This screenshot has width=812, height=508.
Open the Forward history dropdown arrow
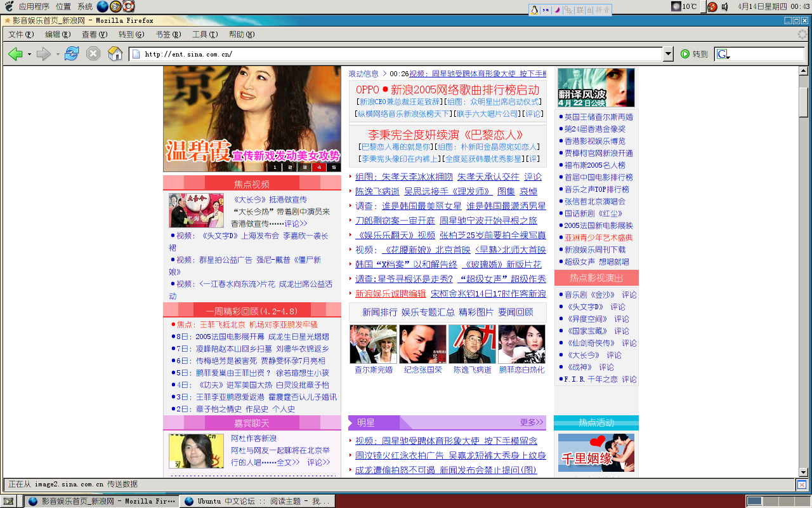(57, 54)
